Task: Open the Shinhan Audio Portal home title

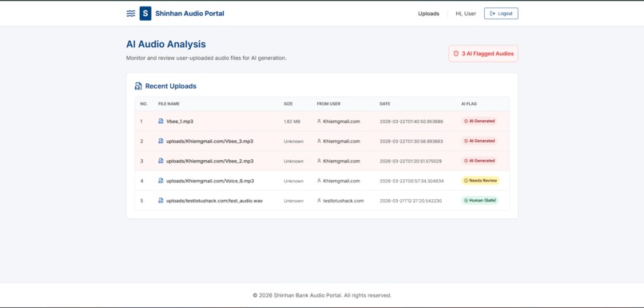Action: point(189,14)
